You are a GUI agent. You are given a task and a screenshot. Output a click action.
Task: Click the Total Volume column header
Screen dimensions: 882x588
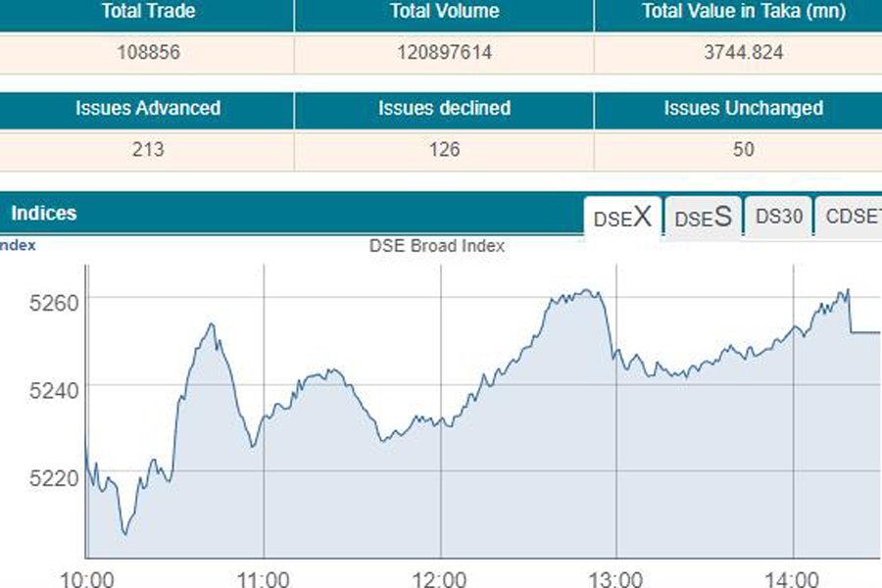444,12
